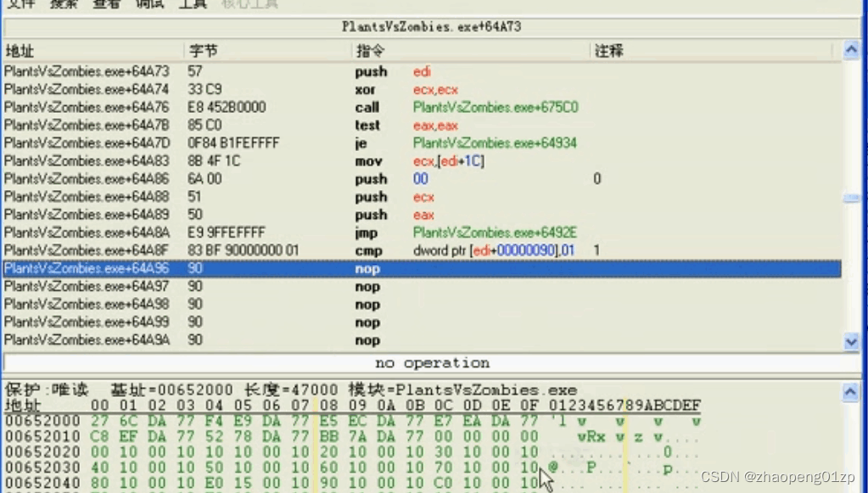This screenshot has height=493, width=868.
Task: Click the 'no operation' description bar
Action: [x=432, y=363]
